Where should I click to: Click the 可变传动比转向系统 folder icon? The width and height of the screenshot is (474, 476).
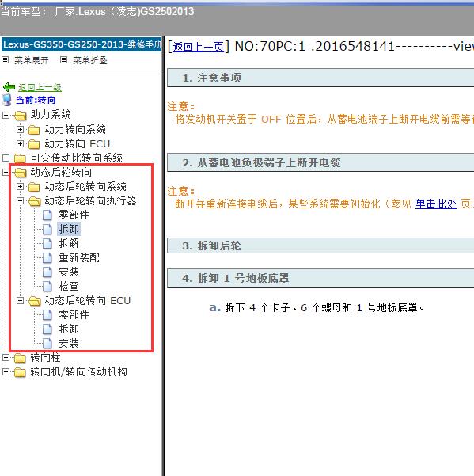pos(20,158)
